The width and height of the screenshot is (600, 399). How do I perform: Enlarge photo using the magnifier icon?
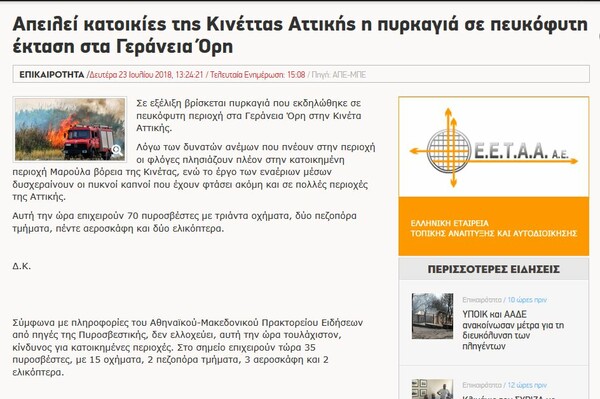(x=117, y=150)
